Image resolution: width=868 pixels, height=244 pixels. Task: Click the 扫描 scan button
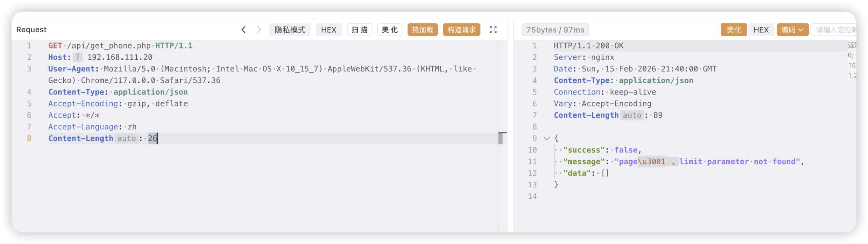(359, 30)
